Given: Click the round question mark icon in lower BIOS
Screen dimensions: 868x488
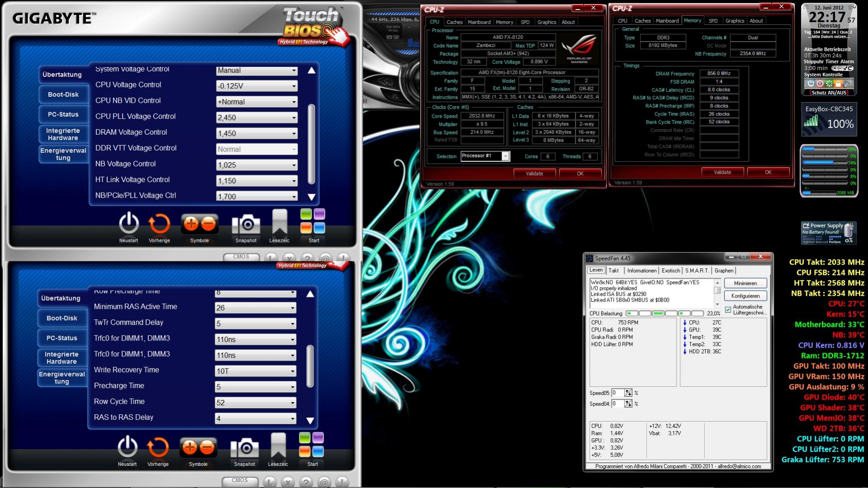Looking at the screenshot, I should [306, 483].
